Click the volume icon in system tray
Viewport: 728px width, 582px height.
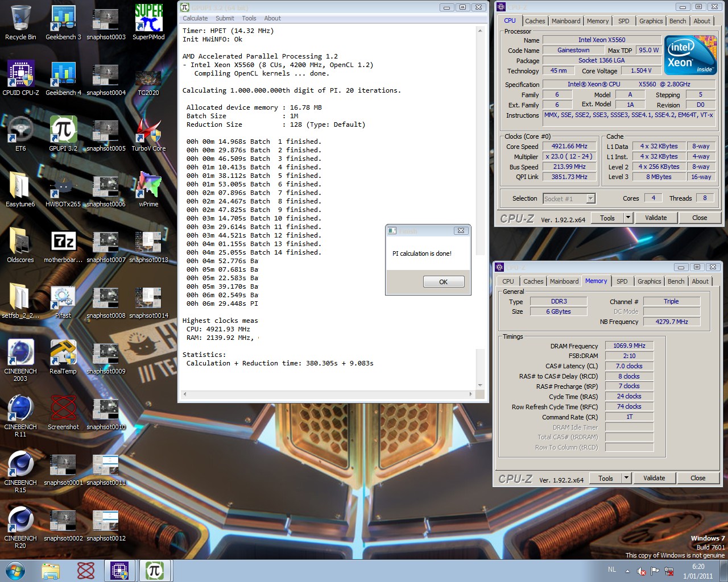pos(642,571)
